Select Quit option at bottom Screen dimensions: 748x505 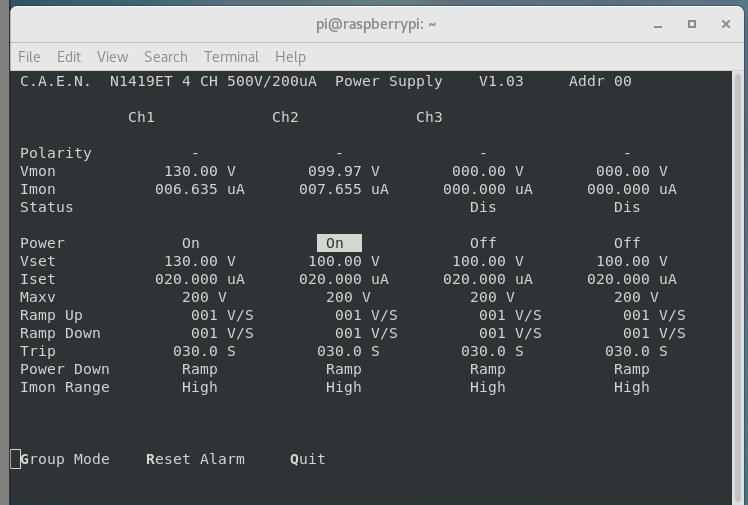point(307,459)
